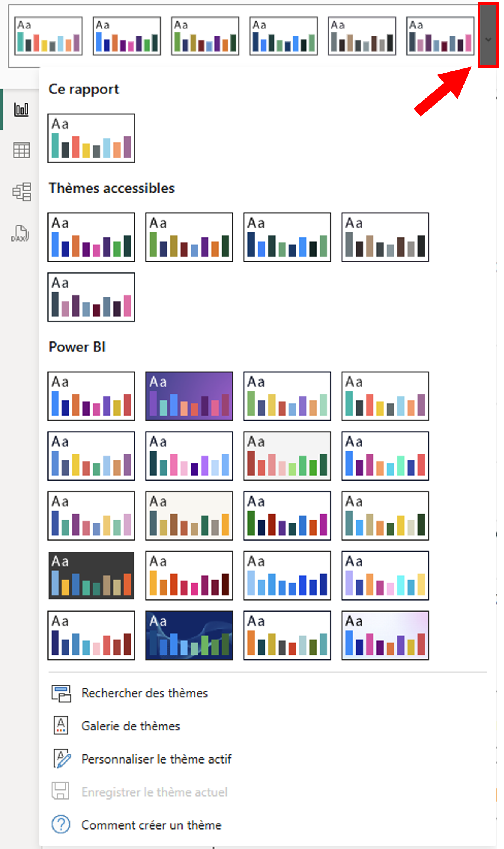Viewport: 504px width, 849px height.
Task: Open Comment créer un thème link
Action: tap(151, 825)
